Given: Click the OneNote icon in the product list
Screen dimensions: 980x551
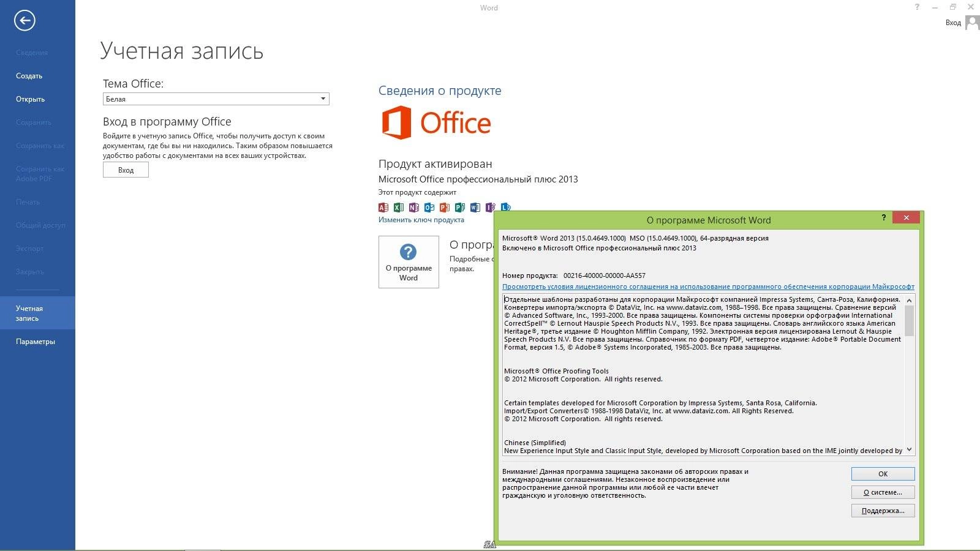Looking at the screenshot, I should point(414,208).
